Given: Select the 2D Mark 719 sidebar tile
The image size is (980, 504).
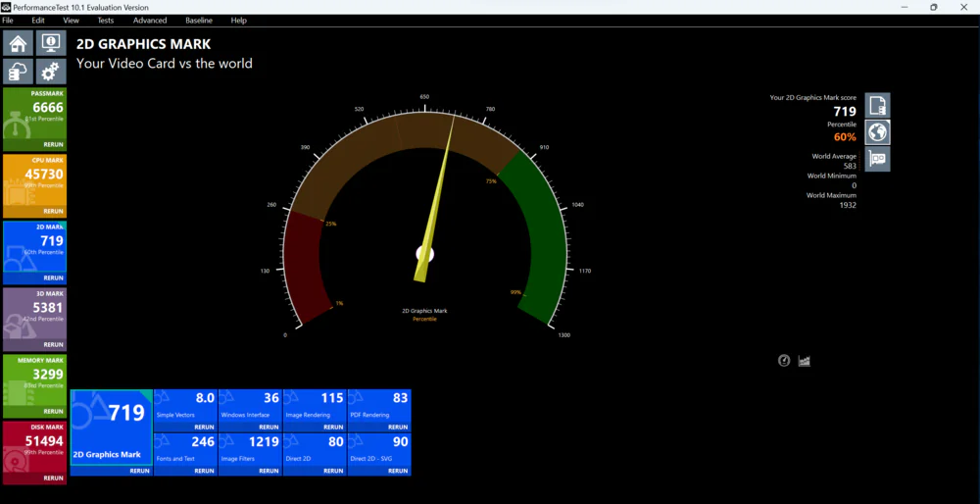Looking at the screenshot, I should pos(34,247).
